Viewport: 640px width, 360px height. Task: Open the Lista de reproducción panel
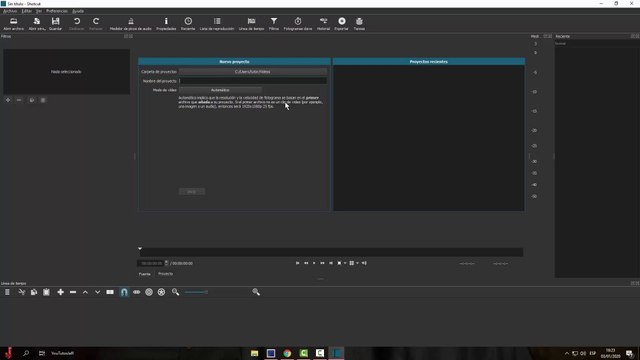[217, 24]
